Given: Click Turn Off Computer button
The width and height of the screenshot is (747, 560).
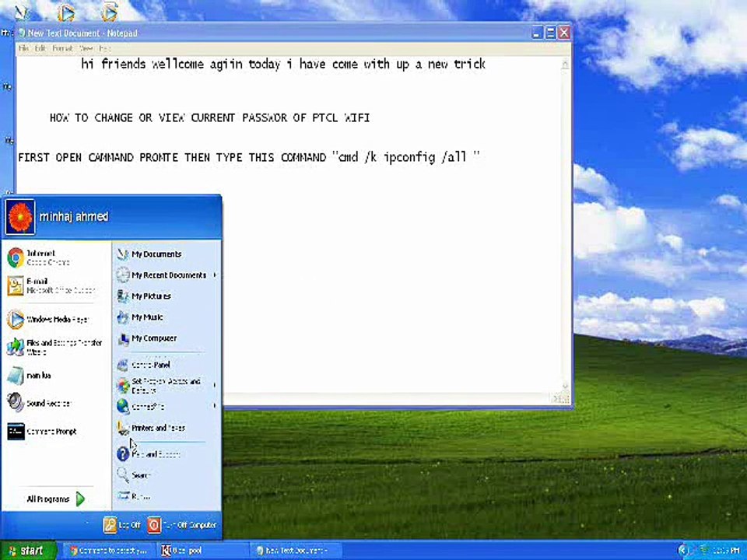Looking at the screenshot, I should pos(181,525).
